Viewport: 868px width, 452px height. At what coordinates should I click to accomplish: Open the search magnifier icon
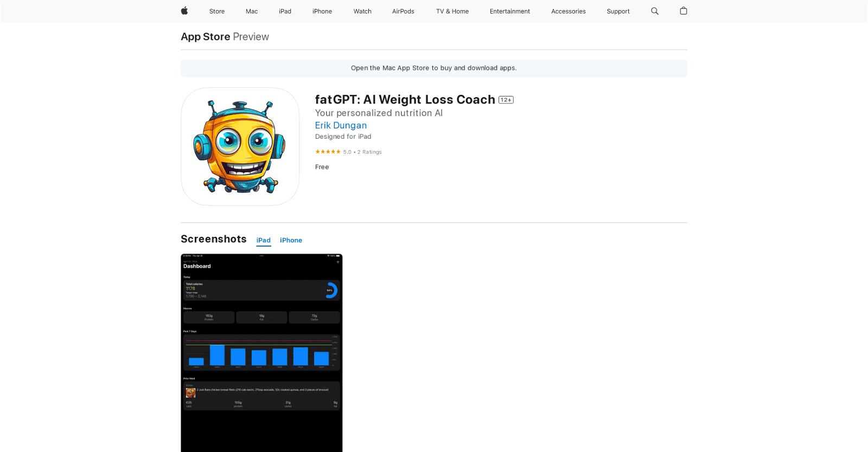(x=655, y=11)
